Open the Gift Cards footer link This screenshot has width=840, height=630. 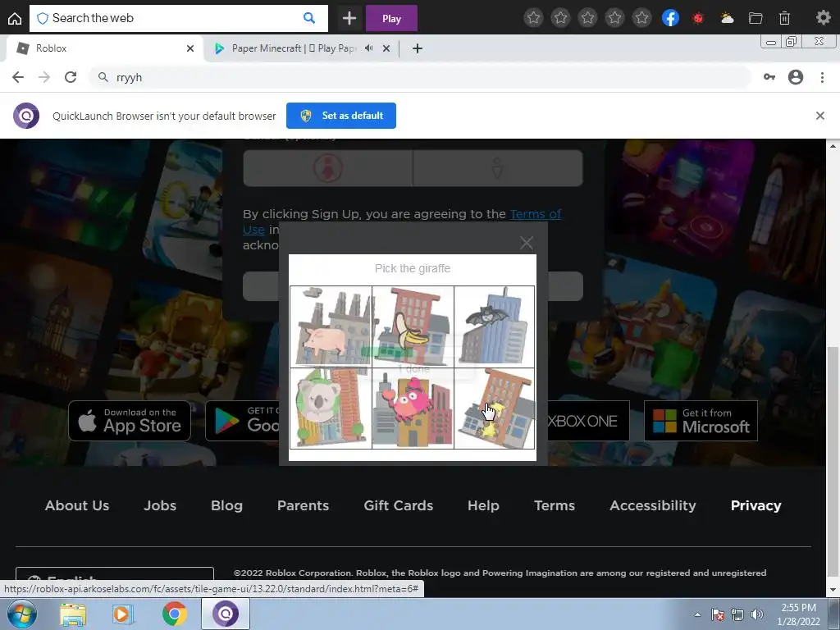(x=398, y=505)
